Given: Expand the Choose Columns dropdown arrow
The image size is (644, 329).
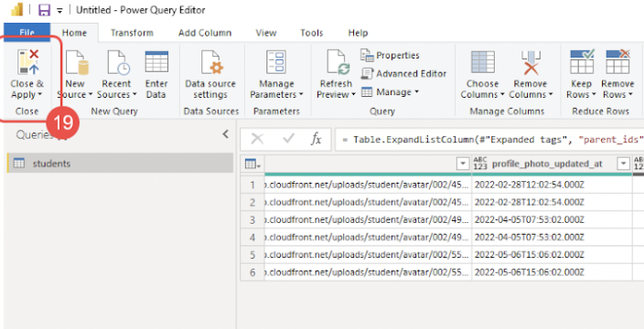Looking at the screenshot, I should [x=502, y=95].
